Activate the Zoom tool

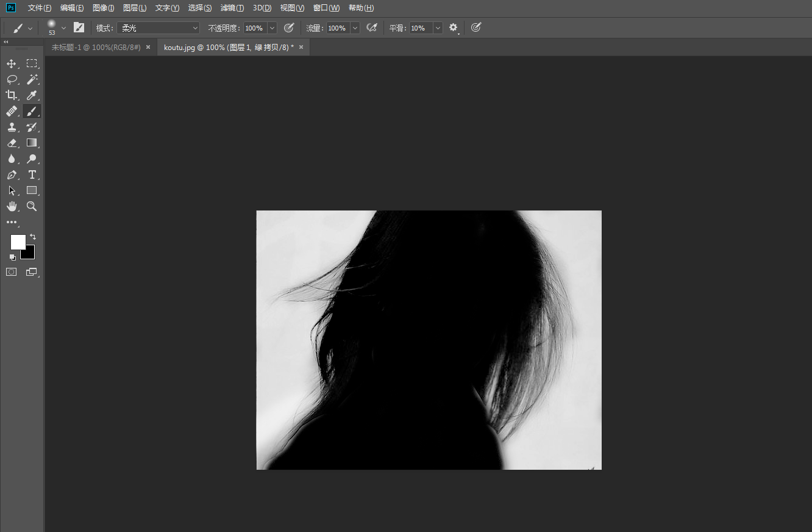pos(32,206)
